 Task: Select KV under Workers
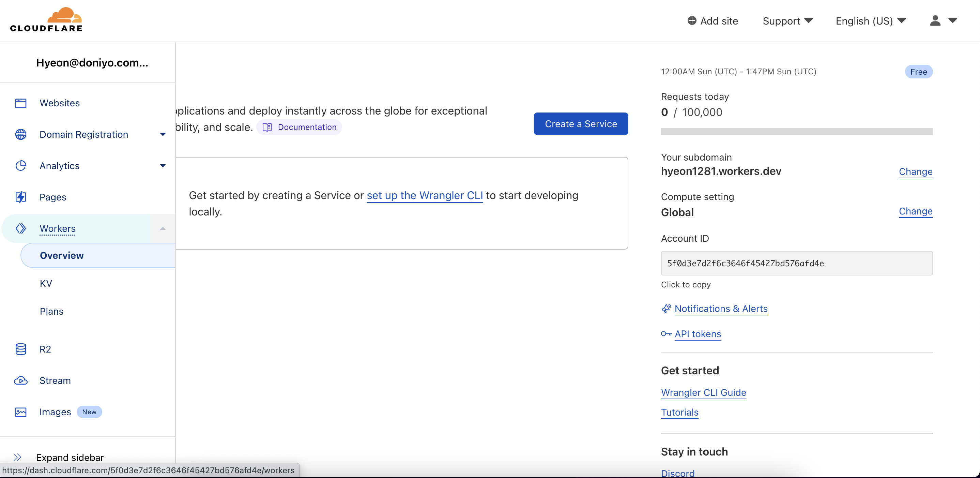pyautogui.click(x=46, y=284)
